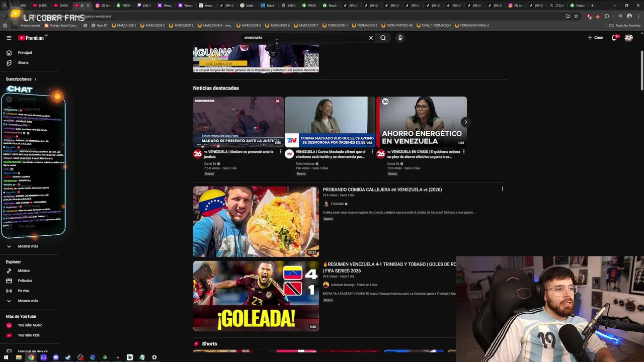Open the Armando Naranjo - Fútbol en Línea channel
This screenshot has width=644, height=362.
pyautogui.click(x=354, y=285)
